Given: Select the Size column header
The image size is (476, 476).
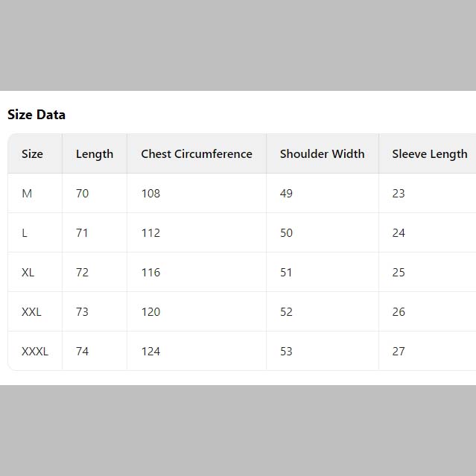Looking at the screenshot, I should click(x=32, y=154).
